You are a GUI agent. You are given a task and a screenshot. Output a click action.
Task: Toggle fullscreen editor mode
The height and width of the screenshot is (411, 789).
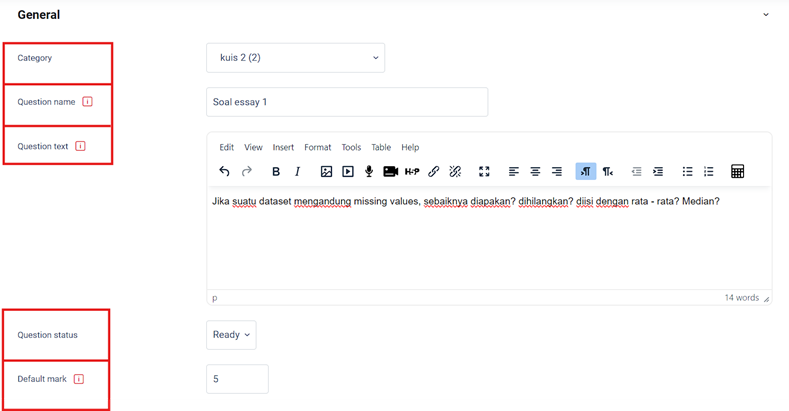pyautogui.click(x=484, y=172)
